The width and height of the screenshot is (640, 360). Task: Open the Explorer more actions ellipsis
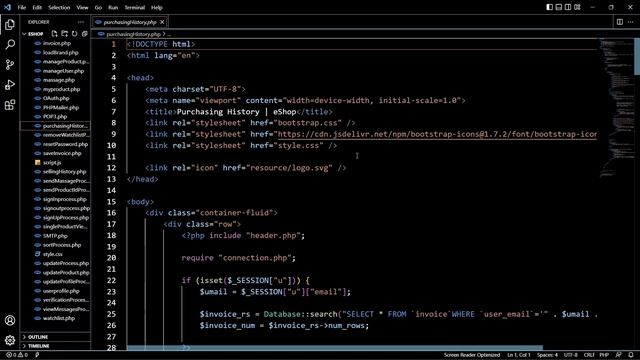coord(81,22)
